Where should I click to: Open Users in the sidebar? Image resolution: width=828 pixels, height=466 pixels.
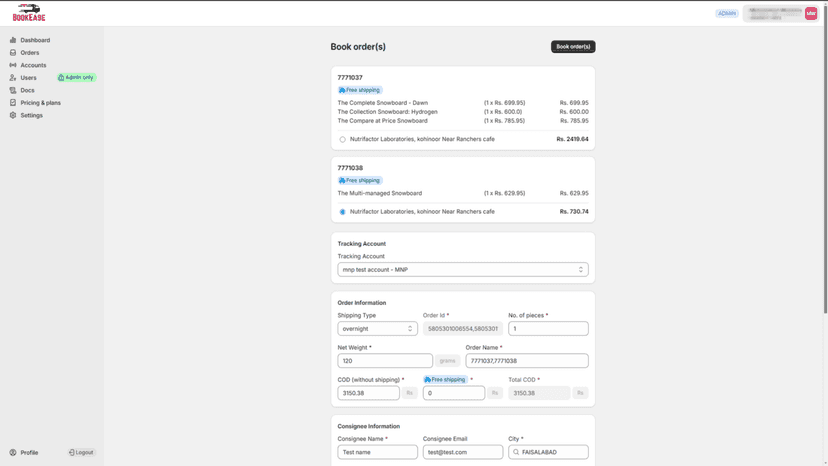[x=29, y=78]
